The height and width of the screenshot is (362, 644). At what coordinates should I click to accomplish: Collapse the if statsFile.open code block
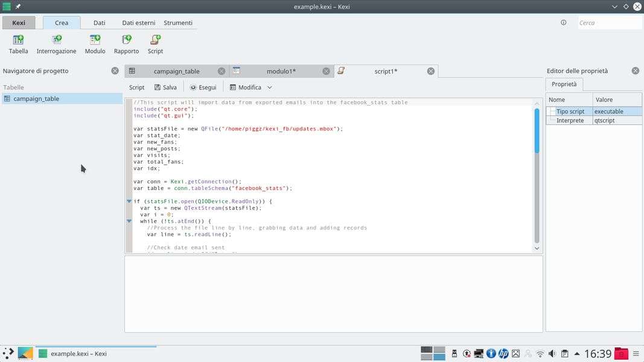pos(129,202)
